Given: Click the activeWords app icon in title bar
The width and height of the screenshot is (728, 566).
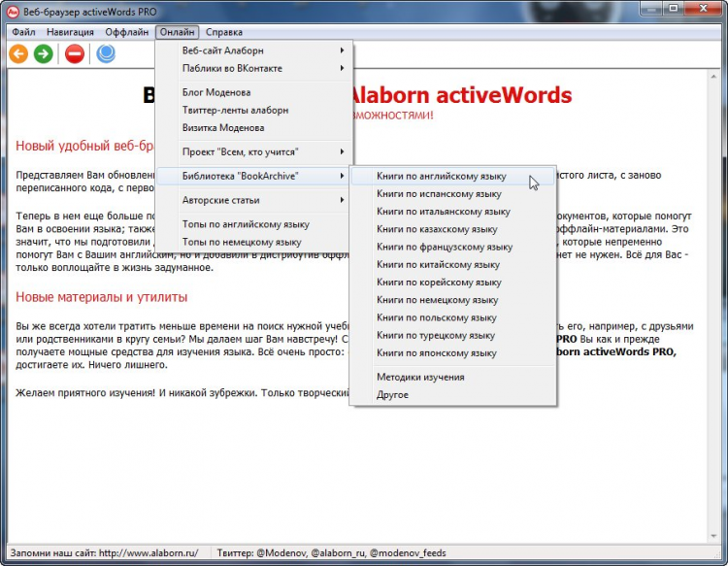Looking at the screenshot, I should coord(13,12).
